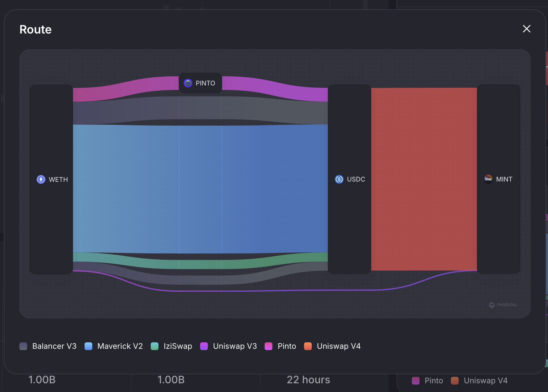Click the Uniswap V4 swatch in the background panel
Image resolution: width=548 pixels, height=392 pixels.
[455, 381]
